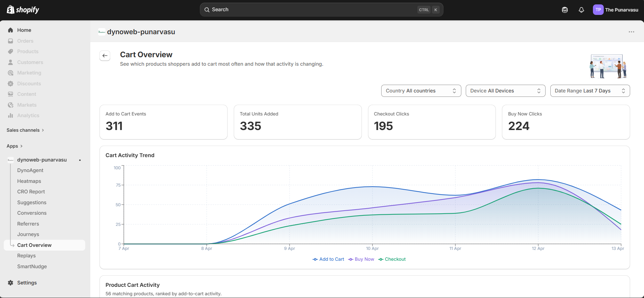This screenshot has height=298, width=644.
Task: Click the TP profile avatar
Action: [598, 10]
